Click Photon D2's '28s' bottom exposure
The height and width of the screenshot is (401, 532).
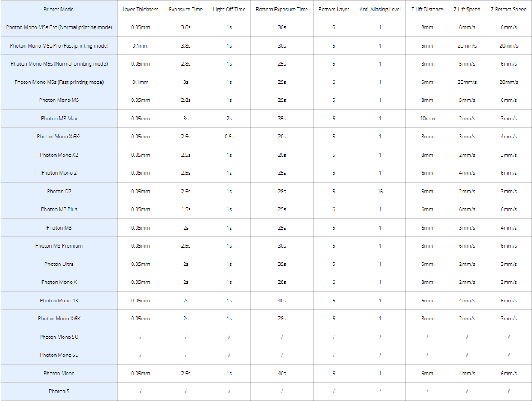282,191
